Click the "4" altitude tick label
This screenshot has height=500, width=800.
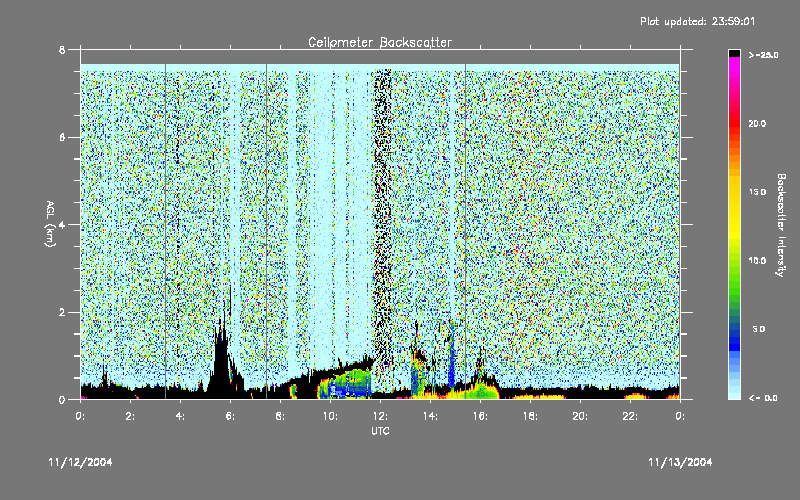62,224
